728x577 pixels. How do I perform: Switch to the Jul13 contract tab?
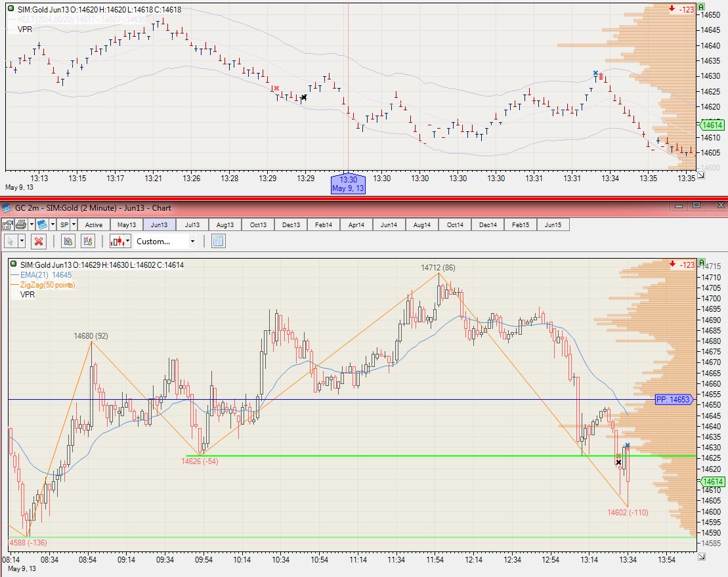click(x=192, y=225)
